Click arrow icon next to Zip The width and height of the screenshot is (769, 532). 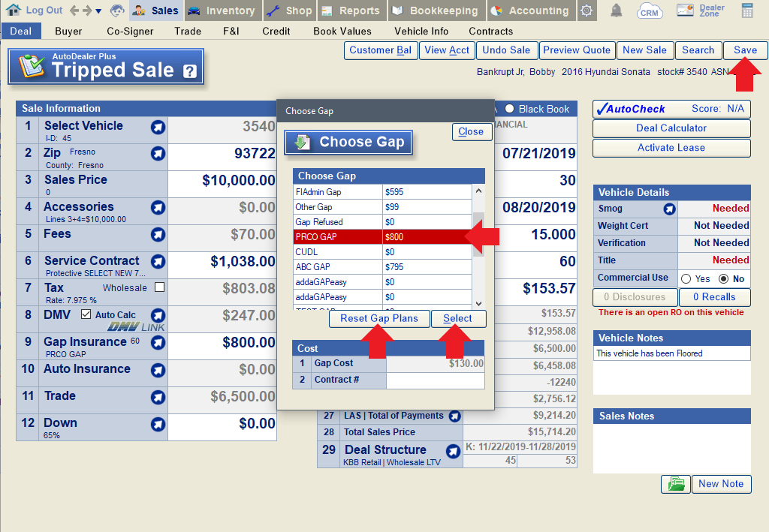click(x=158, y=154)
